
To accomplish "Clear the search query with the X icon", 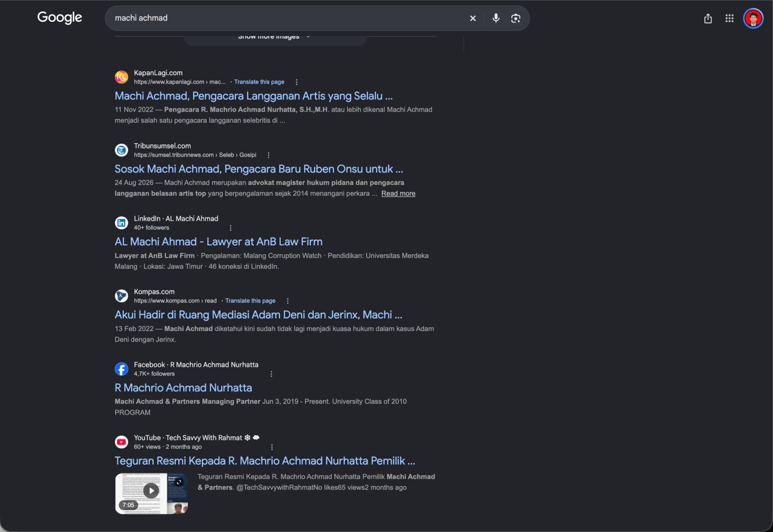I will [x=473, y=18].
